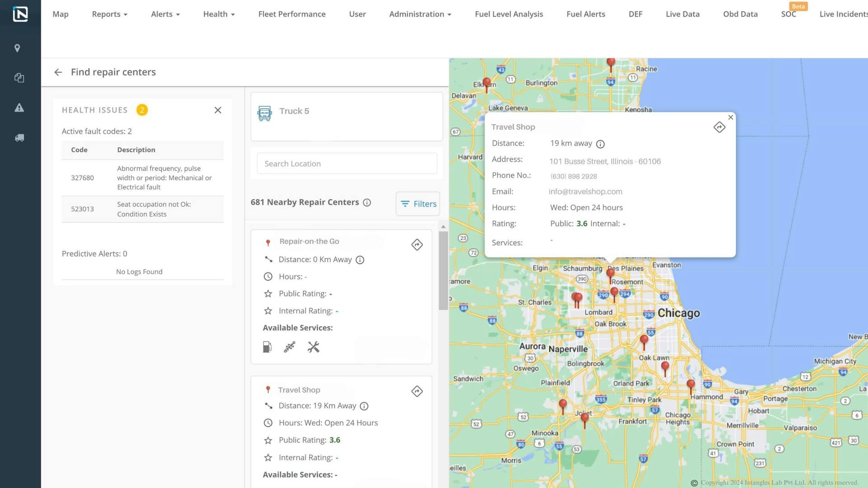This screenshot has width=868, height=488.
Task: Select the fuel pump service icon under Repair-on-the-Go
Action: tap(267, 347)
